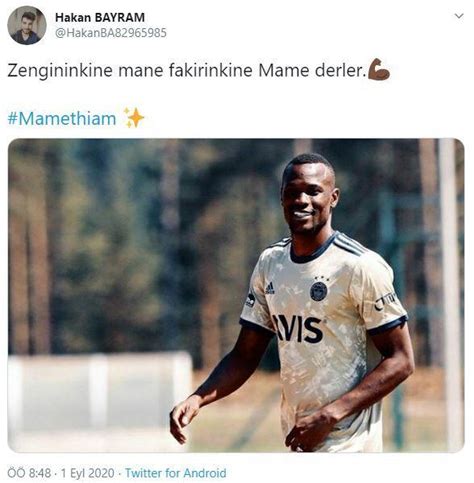This screenshot has height=483, width=474.
Task: Open the #Mamethiam hashtag
Action: click(62, 119)
